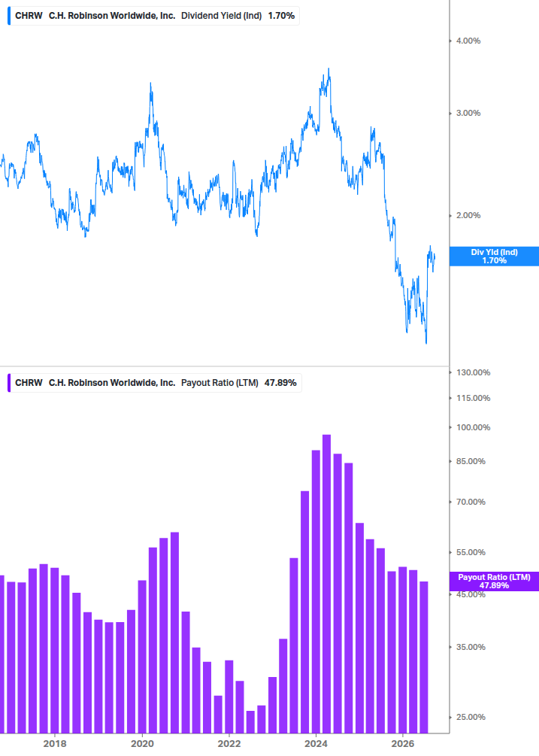This screenshot has width=539, height=756.
Task: Click the tallest payout ratio bar near 2024
Action: tap(326, 584)
